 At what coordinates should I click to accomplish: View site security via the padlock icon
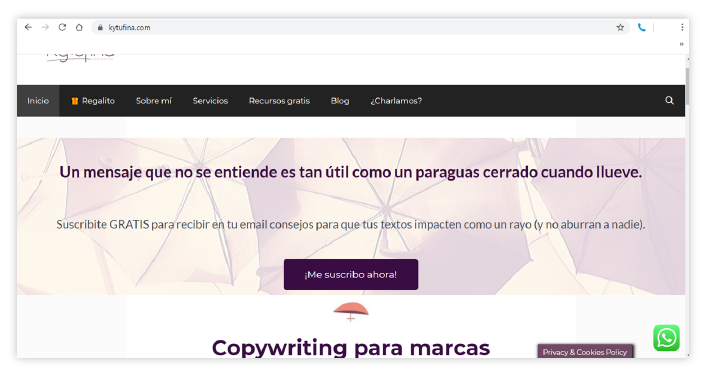[100, 27]
